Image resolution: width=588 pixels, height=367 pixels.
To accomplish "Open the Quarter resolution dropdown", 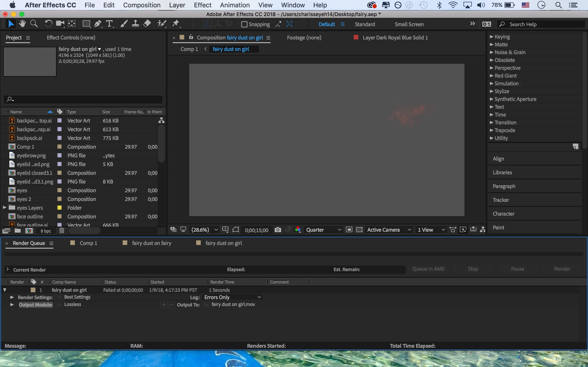I will point(323,230).
